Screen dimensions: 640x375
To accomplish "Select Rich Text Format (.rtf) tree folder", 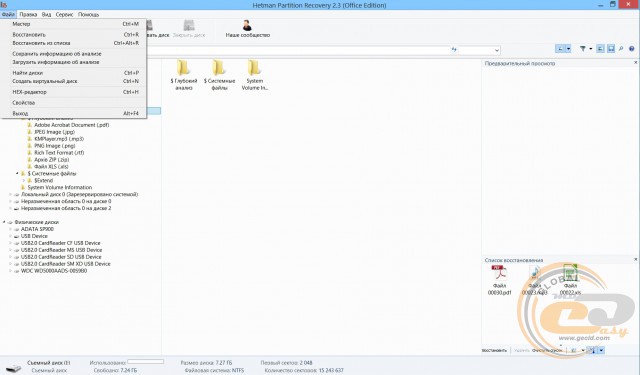I will point(59,153).
